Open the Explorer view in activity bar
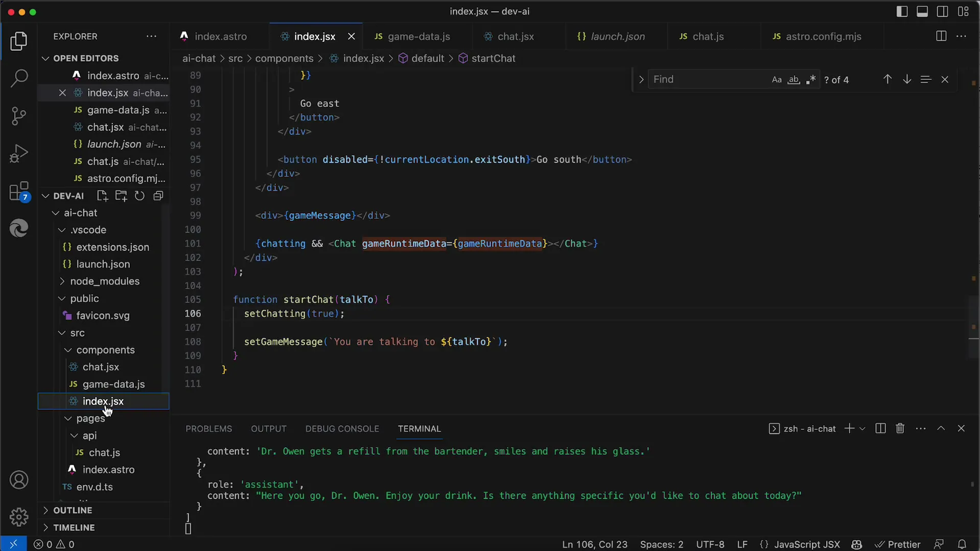980x551 pixels. point(19,41)
